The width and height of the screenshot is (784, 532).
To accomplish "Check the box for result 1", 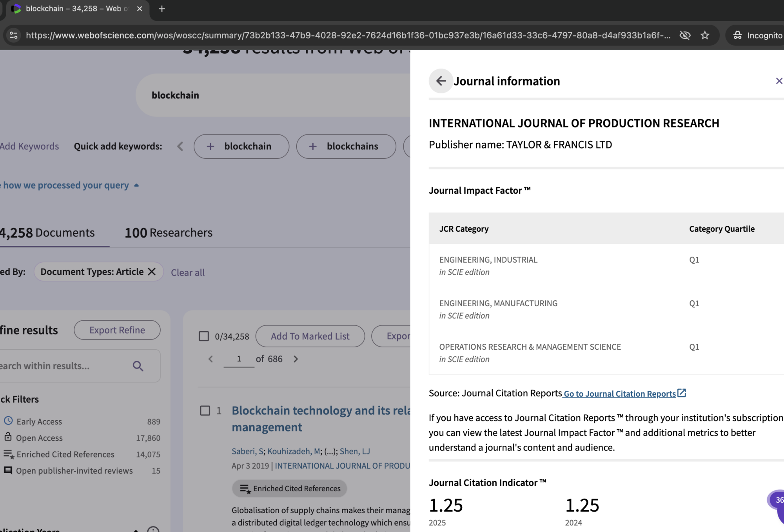I will point(205,410).
